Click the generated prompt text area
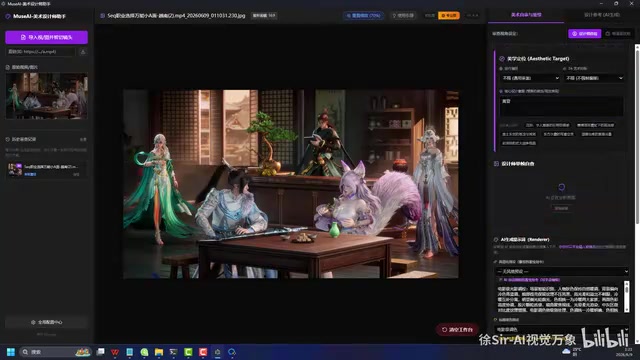 (x=558, y=299)
